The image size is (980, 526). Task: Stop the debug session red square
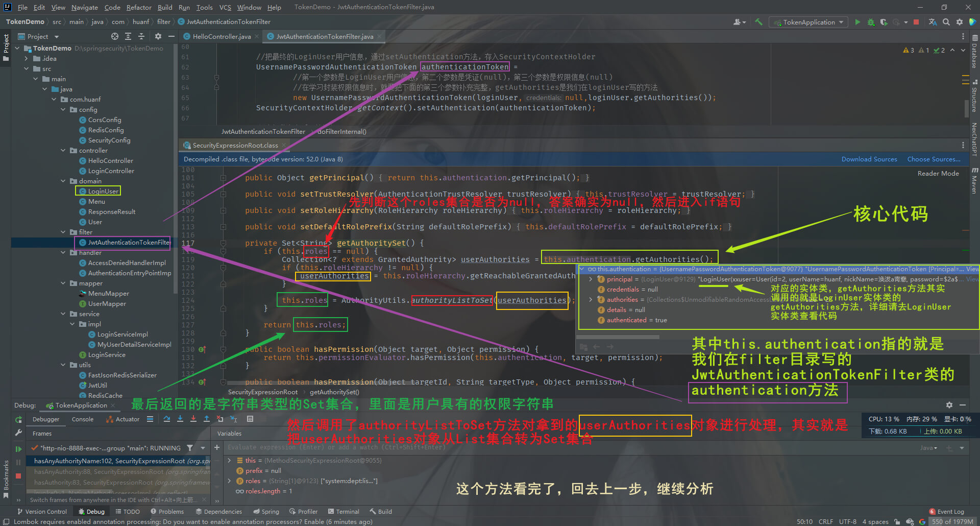coord(18,475)
